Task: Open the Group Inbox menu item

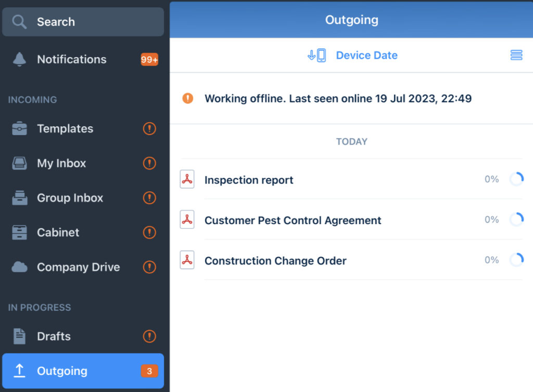Action: [x=70, y=198]
